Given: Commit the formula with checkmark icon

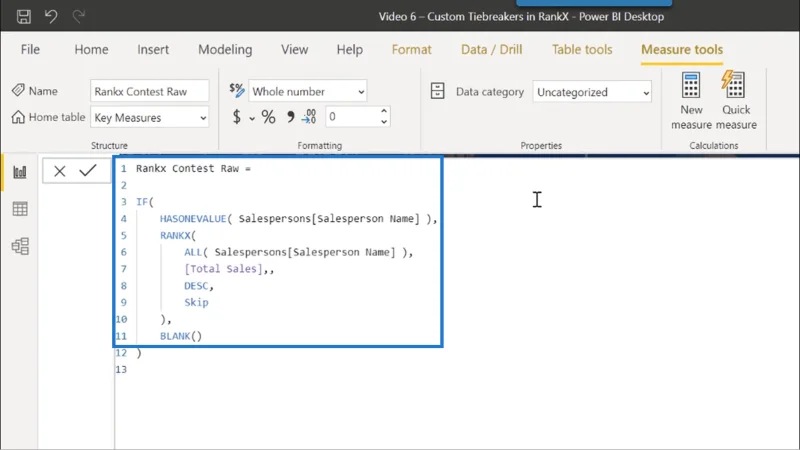Looking at the screenshot, I should [x=88, y=170].
